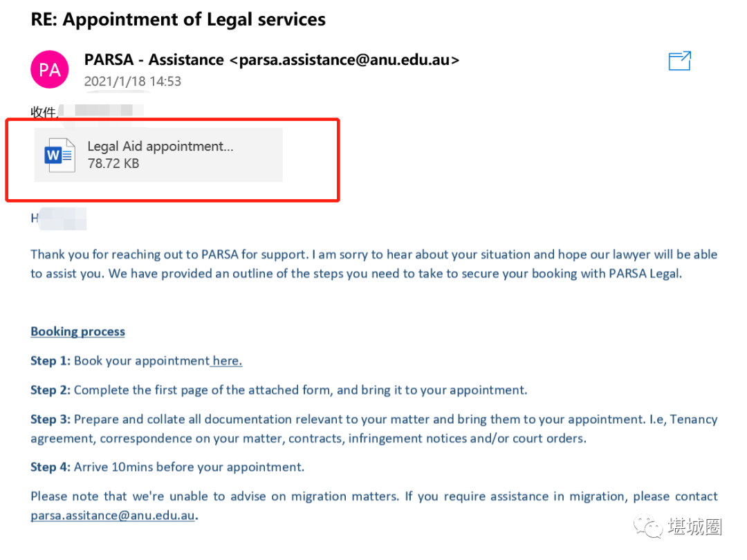Open email in new window icon

(679, 61)
